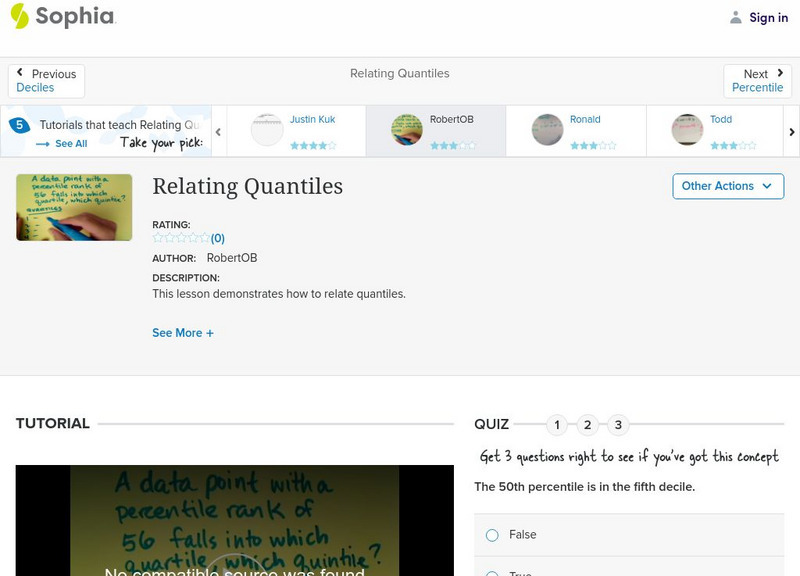Viewport: 800px width, 576px height.
Task: Expand the See More description section
Action: click(x=183, y=332)
